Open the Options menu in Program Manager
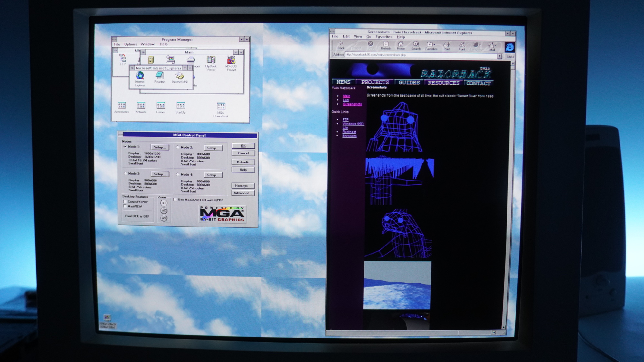Screen dimensions: 644x362 (130, 44)
